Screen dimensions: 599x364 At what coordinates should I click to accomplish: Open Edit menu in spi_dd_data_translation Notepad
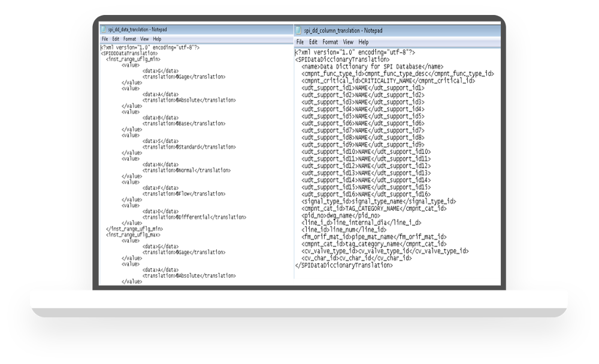tap(116, 39)
